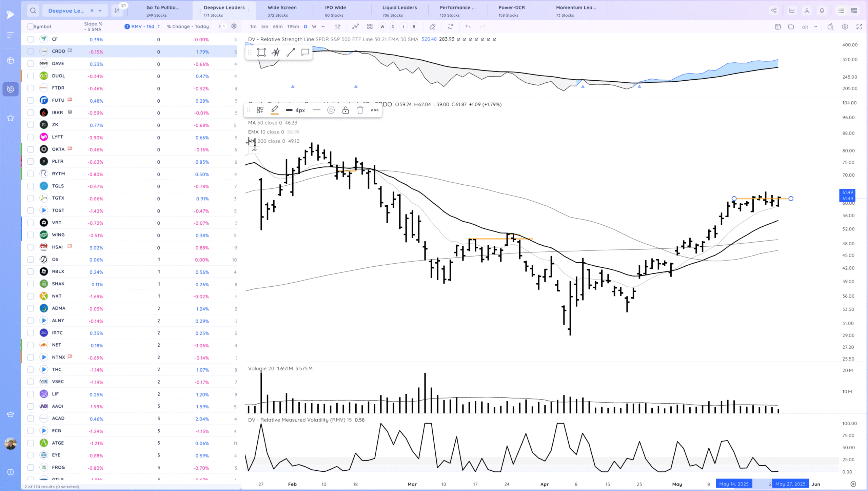
Task: Select the trend line drawing tool
Action: [x=290, y=52]
